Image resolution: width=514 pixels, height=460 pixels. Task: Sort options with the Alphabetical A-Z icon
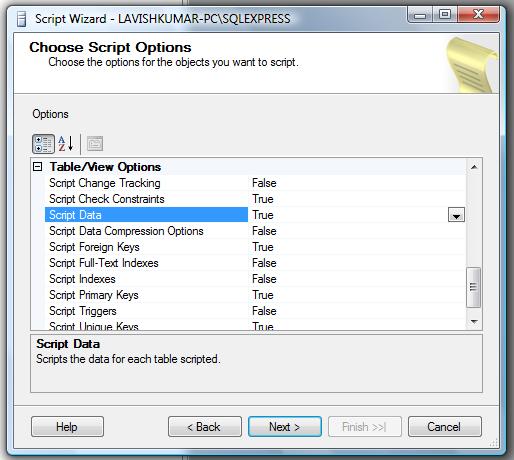pyautogui.click(x=66, y=144)
